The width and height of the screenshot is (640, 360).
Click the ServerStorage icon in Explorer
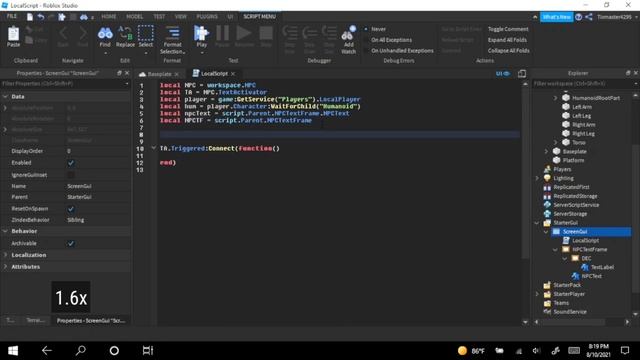(x=547, y=213)
